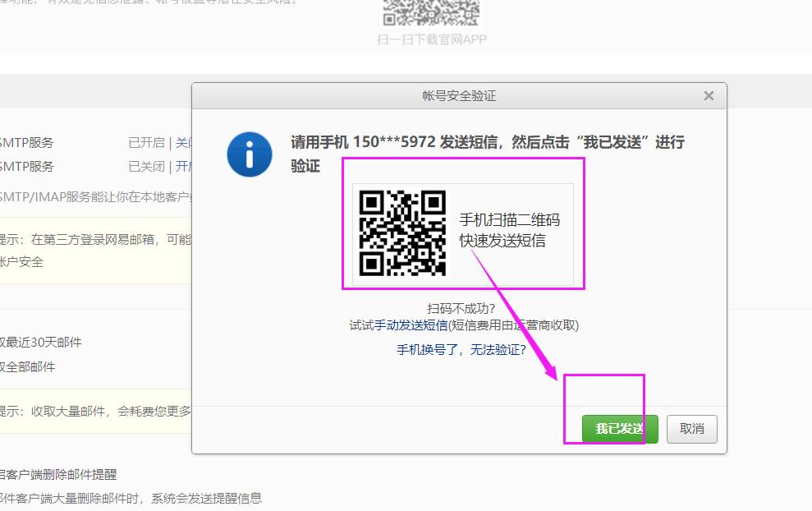Click the 扫码不成功? text in dialog
812x511 pixels.
pyautogui.click(x=461, y=309)
